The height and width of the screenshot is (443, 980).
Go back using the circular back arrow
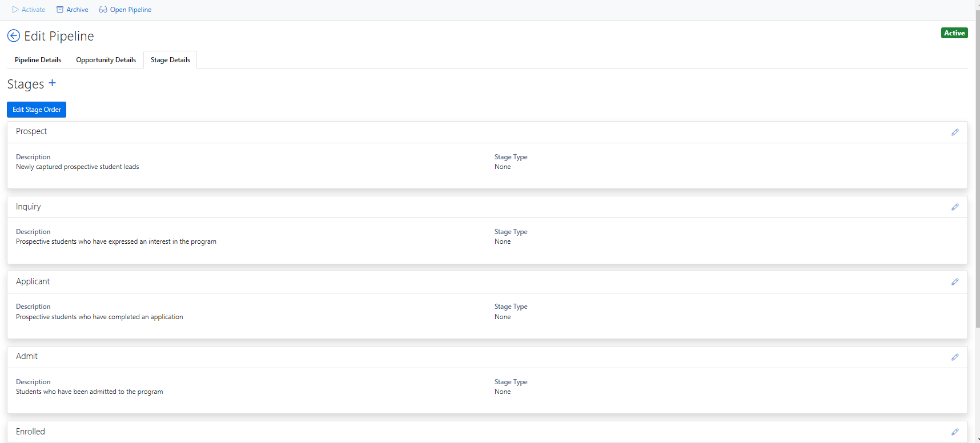(13, 36)
